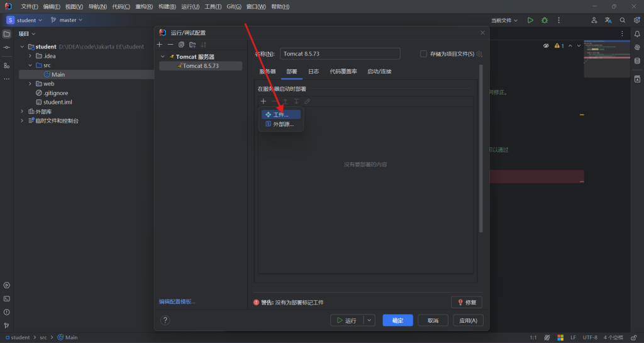
Task: Click the 取消 button
Action: click(433, 320)
